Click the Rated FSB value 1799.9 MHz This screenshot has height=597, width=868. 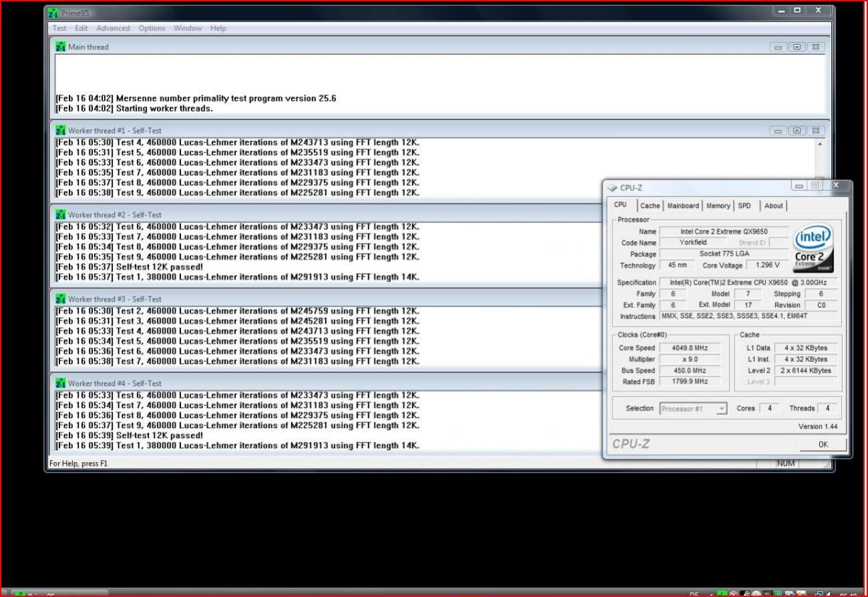[x=691, y=381]
